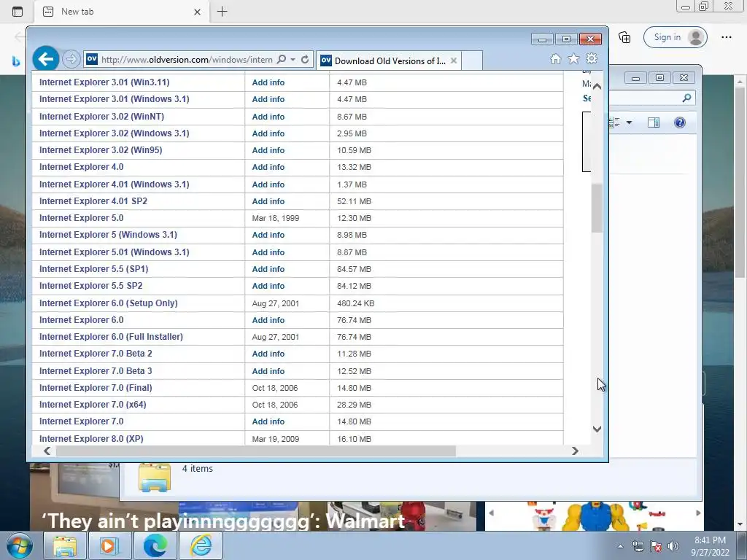Click the Explorer window search magnifier icon
Viewport: 747px width, 560px height.
[686, 98]
